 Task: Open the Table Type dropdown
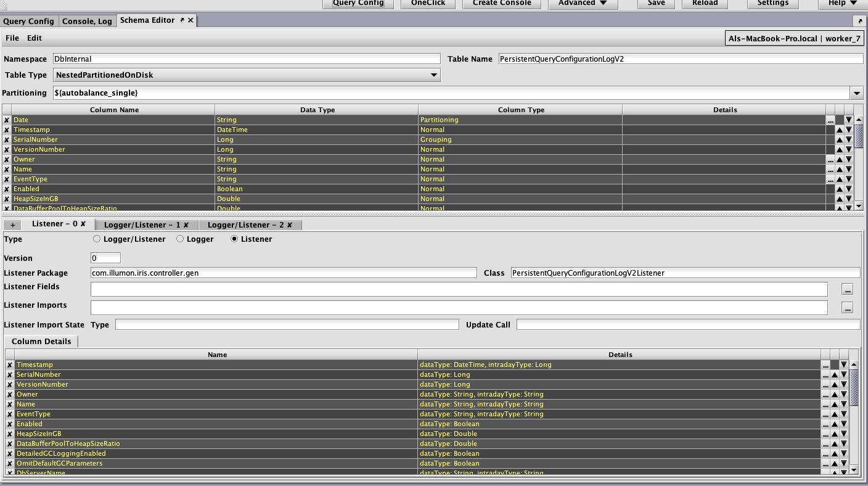[433, 75]
